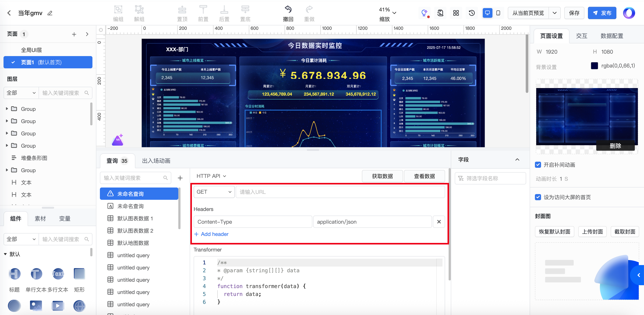The image size is (644, 315).
Task: Remove the Content-Type header with X
Action: (x=439, y=222)
